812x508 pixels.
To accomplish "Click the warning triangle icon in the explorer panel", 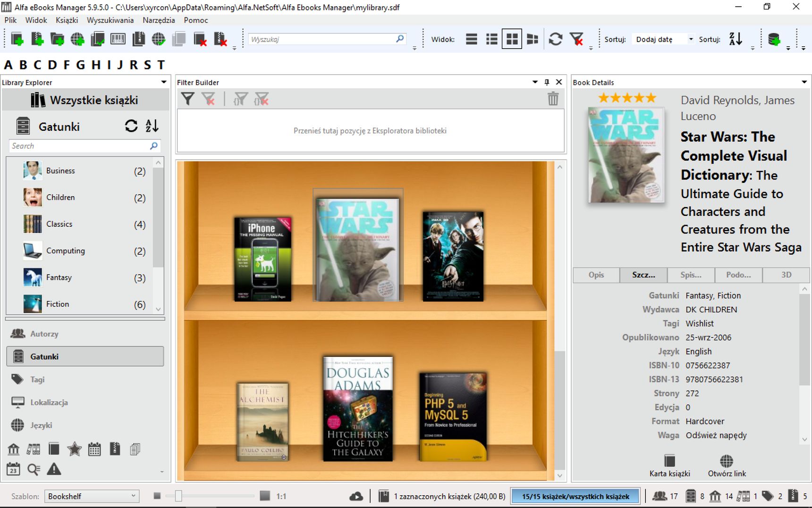I will click(54, 469).
